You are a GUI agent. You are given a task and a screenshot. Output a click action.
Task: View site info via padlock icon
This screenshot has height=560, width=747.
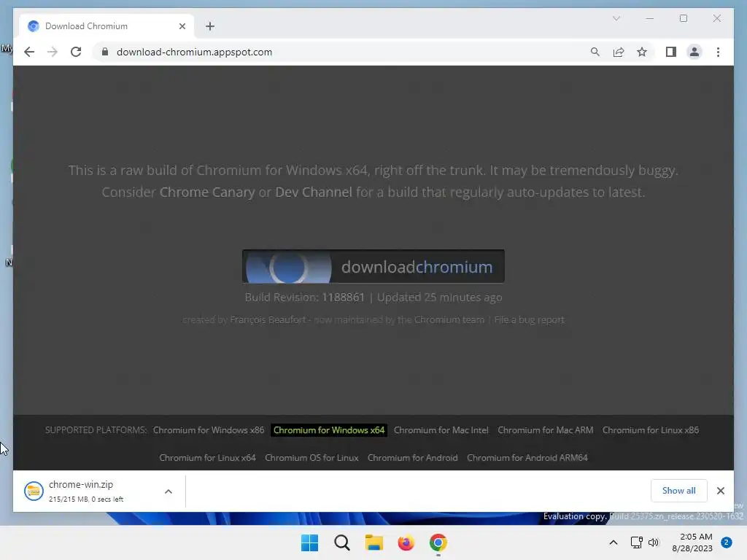point(105,52)
